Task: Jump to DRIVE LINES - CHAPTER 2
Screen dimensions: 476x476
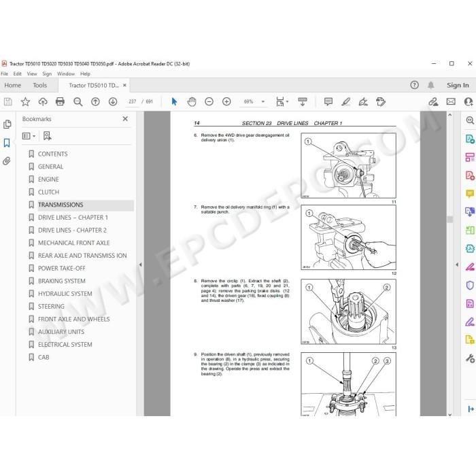Action: (72, 231)
